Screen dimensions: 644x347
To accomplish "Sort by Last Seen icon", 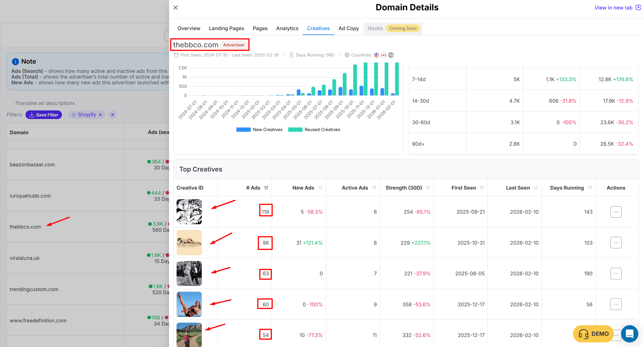I will [536, 188].
